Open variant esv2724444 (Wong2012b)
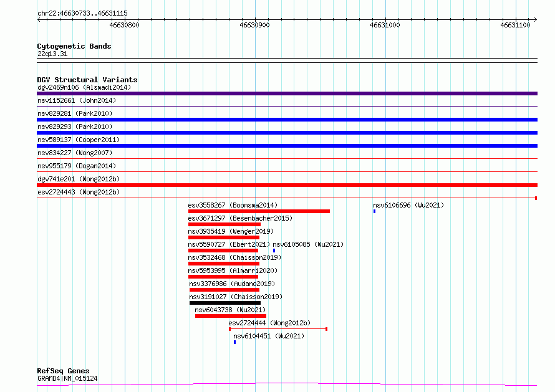The height and width of the screenshot is (392, 555). click(x=269, y=323)
